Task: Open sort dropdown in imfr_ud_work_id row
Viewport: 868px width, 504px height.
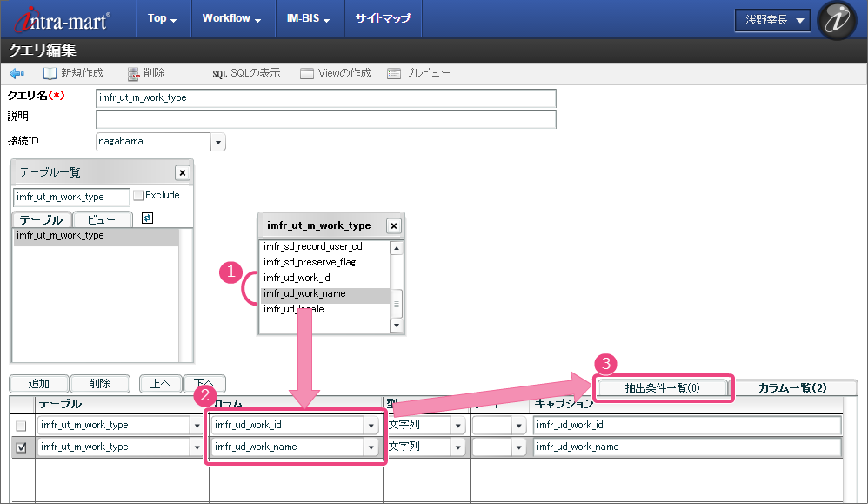Action: click(x=518, y=426)
